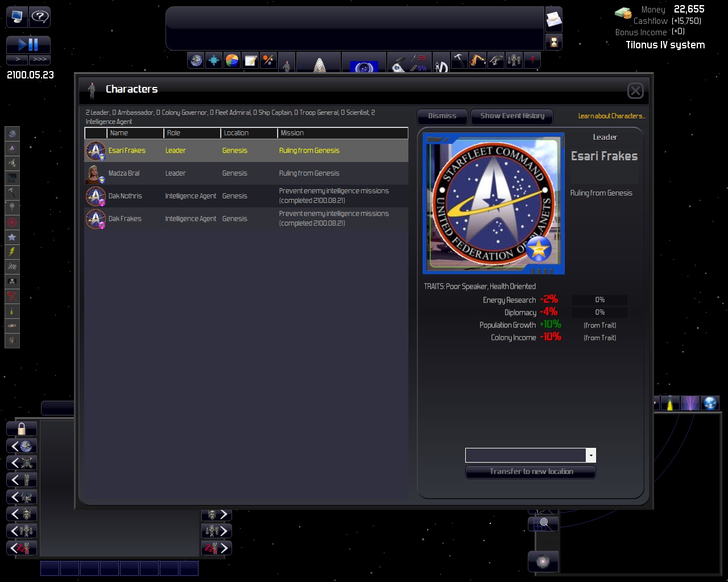Screen dimensions: 728x582
Task: Click previous idle ship button with red Zz
Action: tap(22, 548)
